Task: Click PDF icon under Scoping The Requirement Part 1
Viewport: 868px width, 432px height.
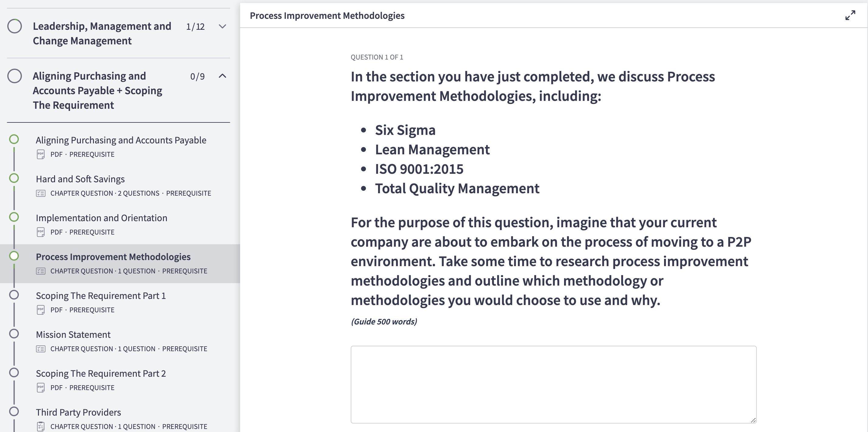Action: coord(40,310)
